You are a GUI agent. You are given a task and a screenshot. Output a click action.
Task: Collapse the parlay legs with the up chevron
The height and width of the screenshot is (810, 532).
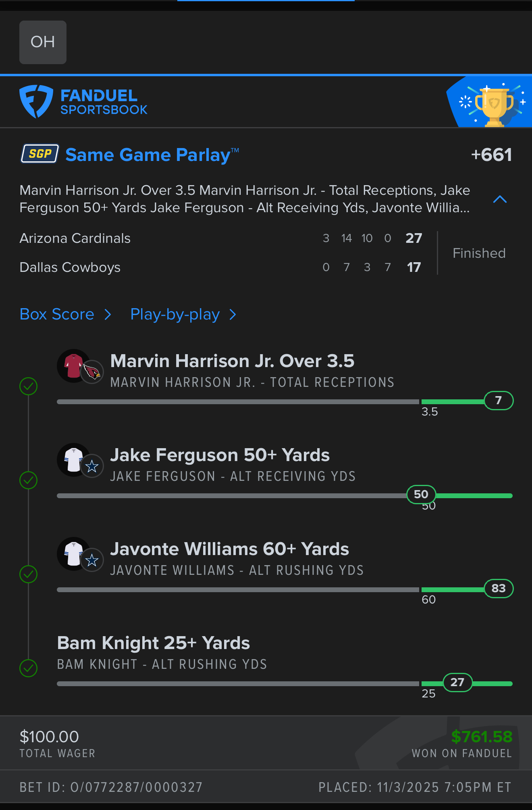pyautogui.click(x=500, y=199)
